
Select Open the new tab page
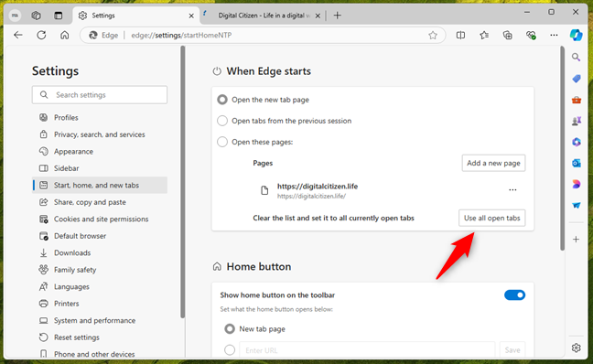click(x=222, y=100)
